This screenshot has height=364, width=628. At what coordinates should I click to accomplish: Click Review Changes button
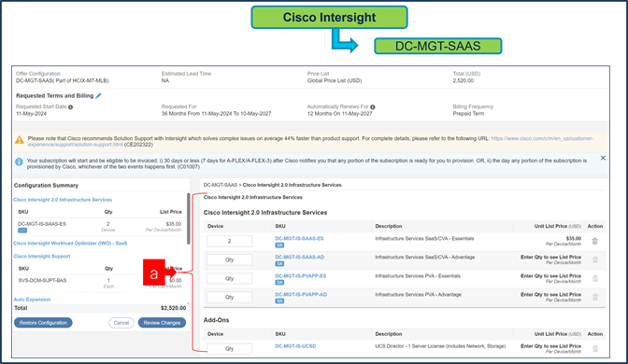[x=162, y=323]
